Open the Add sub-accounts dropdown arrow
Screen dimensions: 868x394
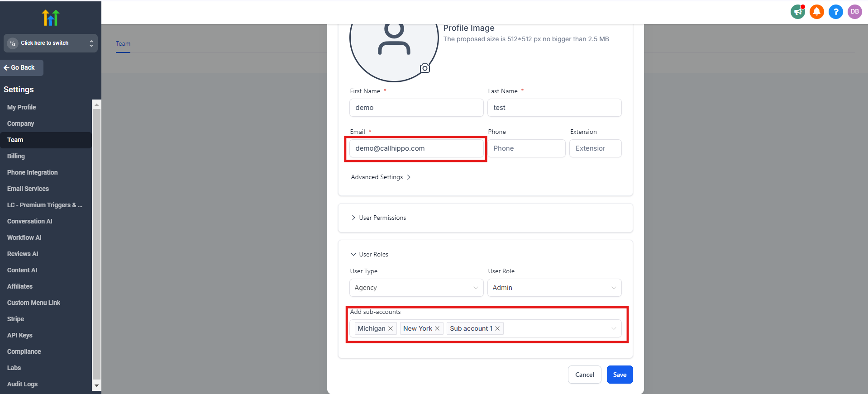pyautogui.click(x=614, y=328)
